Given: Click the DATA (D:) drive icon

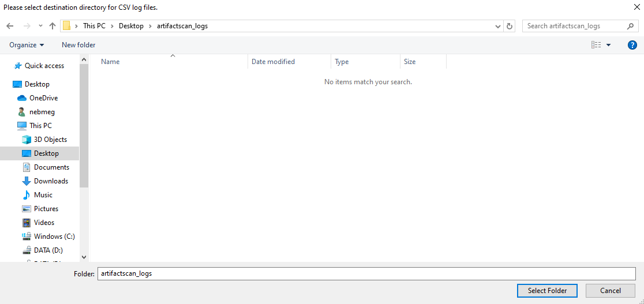Looking at the screenshot, I should pyautogui.click(x=27, y=250).
